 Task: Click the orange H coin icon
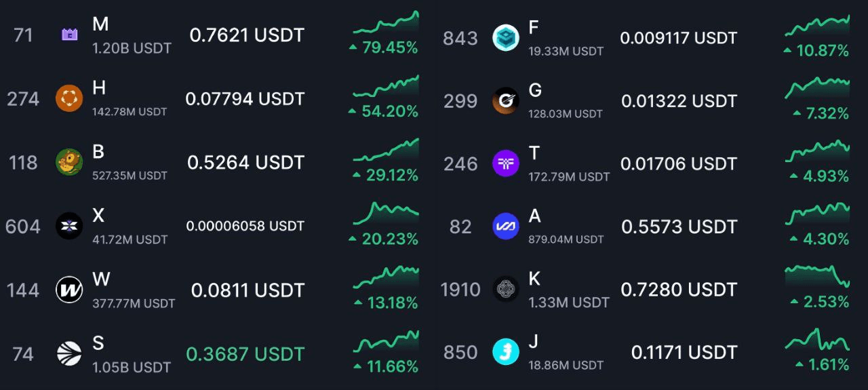(69, 99)
